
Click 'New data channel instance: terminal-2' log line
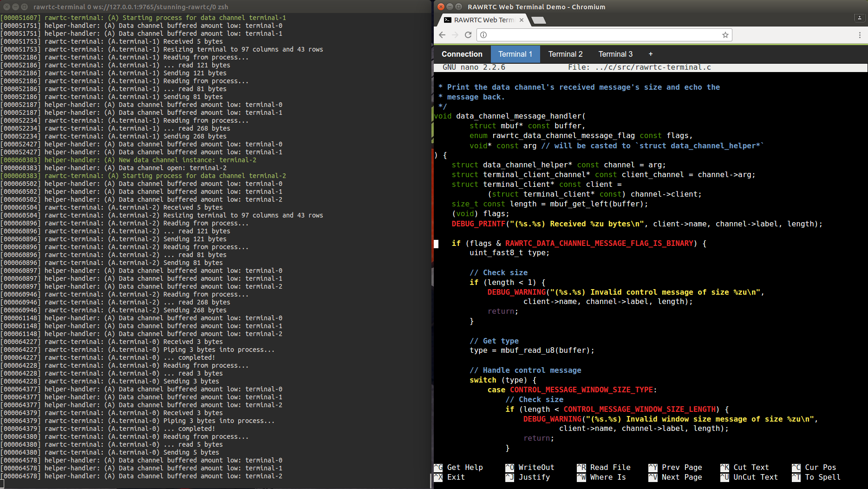click(x=128, y=160)
